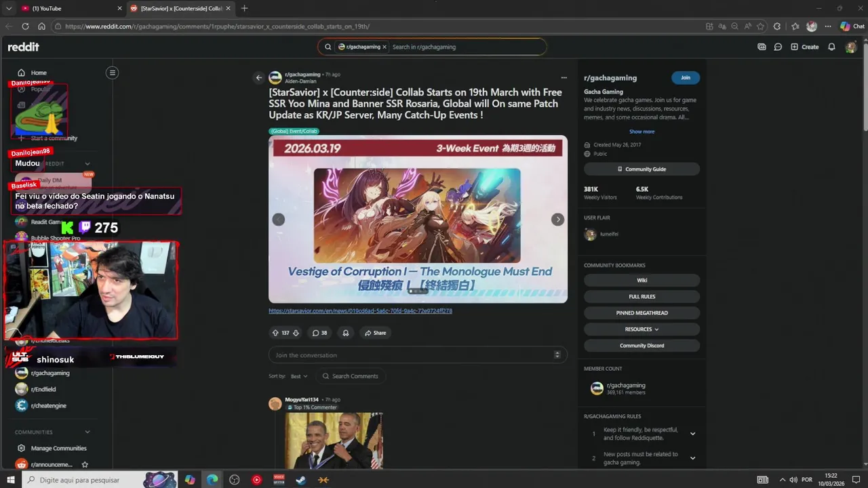868x488 pixels.
Task: Open browser extensions icon
Action: (777, 26)
